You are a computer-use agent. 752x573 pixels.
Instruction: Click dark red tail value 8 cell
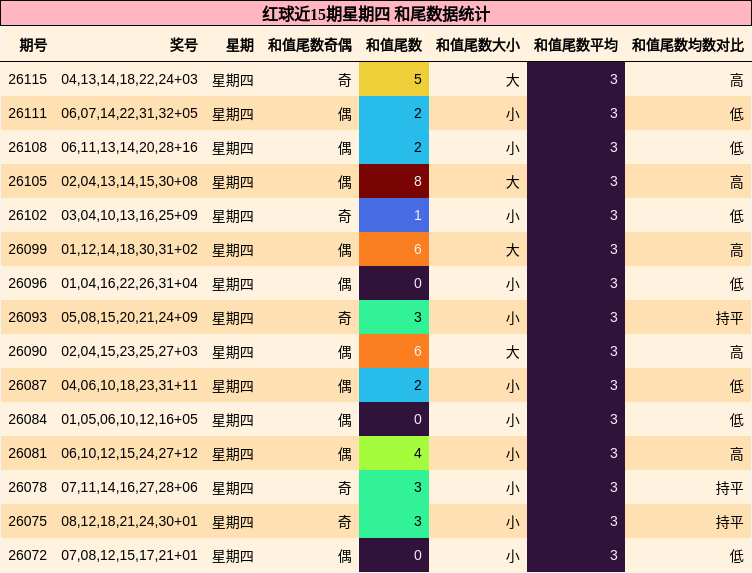click(394, 181)
